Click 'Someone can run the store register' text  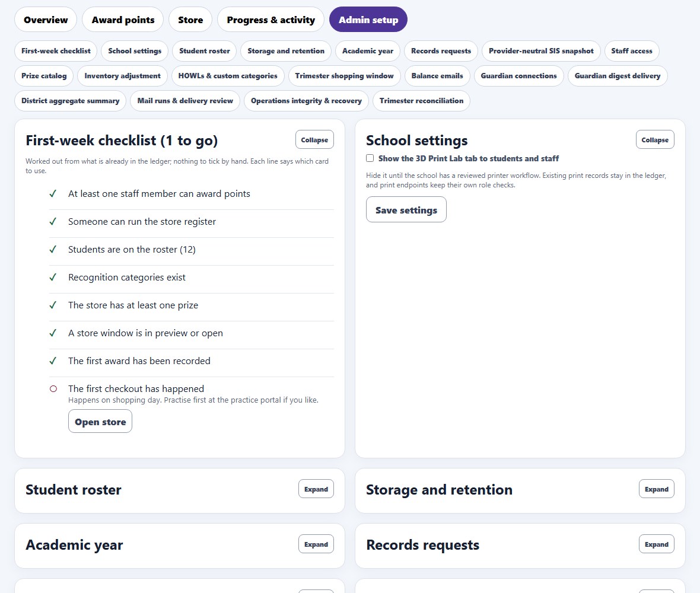[x=142, y=221]
